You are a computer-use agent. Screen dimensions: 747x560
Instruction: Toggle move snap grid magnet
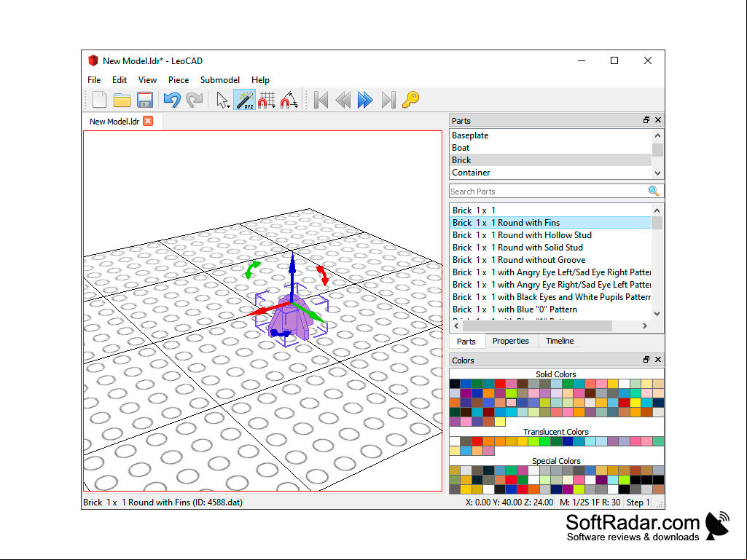pyautogui.click(x=265, y=100)
